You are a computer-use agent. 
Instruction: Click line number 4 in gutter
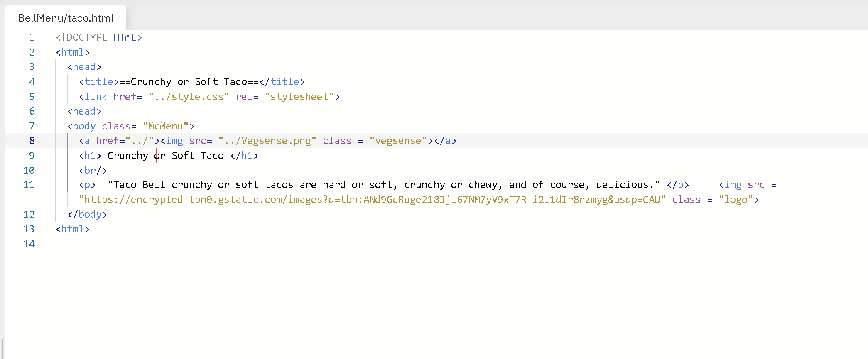32,82
